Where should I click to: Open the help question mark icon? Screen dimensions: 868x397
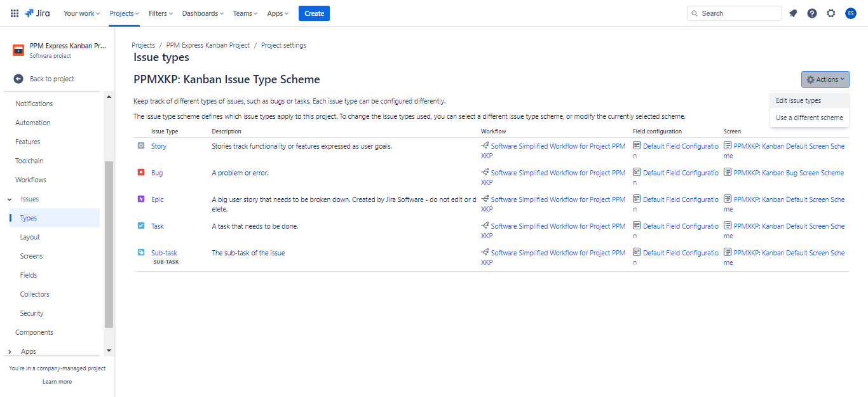812,13
